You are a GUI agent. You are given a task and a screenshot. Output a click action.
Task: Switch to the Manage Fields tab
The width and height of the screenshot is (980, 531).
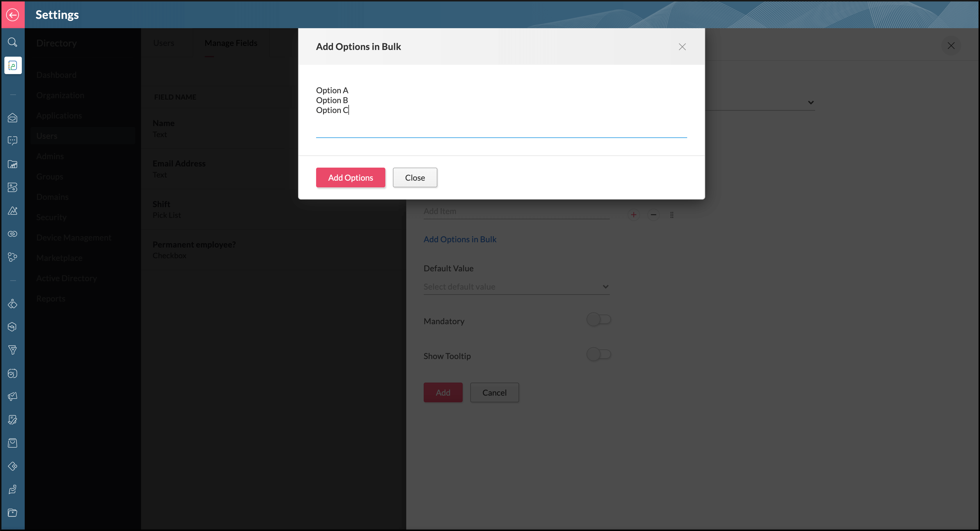[230, 42]
